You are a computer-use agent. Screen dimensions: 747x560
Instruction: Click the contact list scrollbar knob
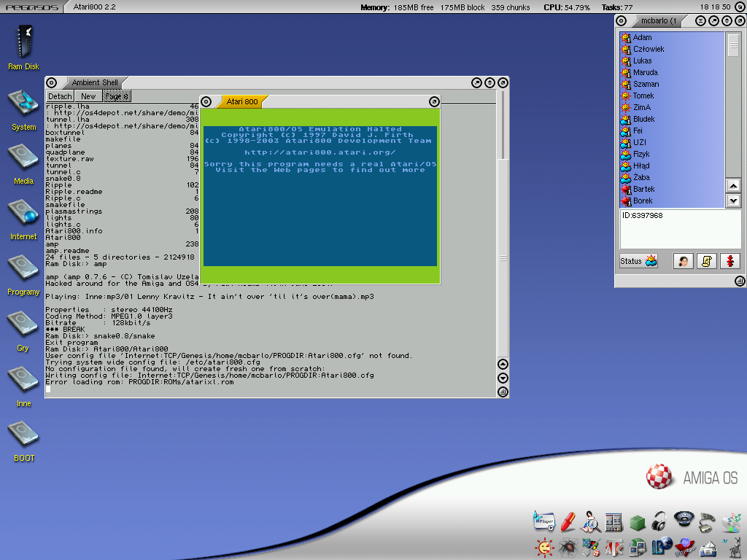(x=733, y=46)
